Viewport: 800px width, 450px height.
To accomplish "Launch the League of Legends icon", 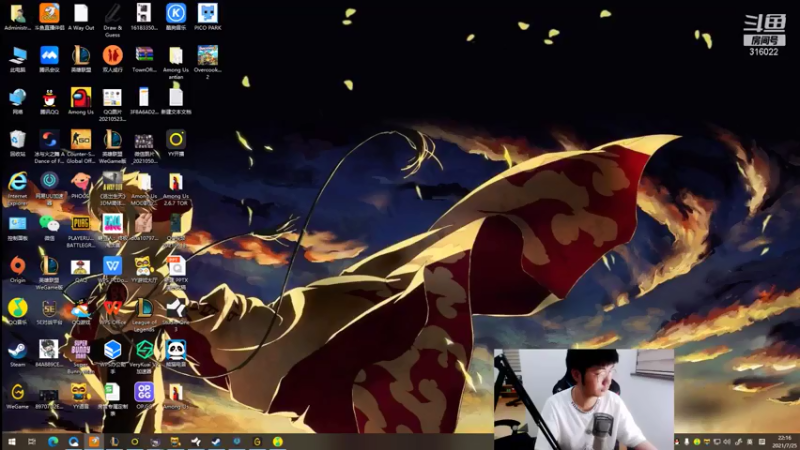I will pyautogui.click(x=144, y=308).
